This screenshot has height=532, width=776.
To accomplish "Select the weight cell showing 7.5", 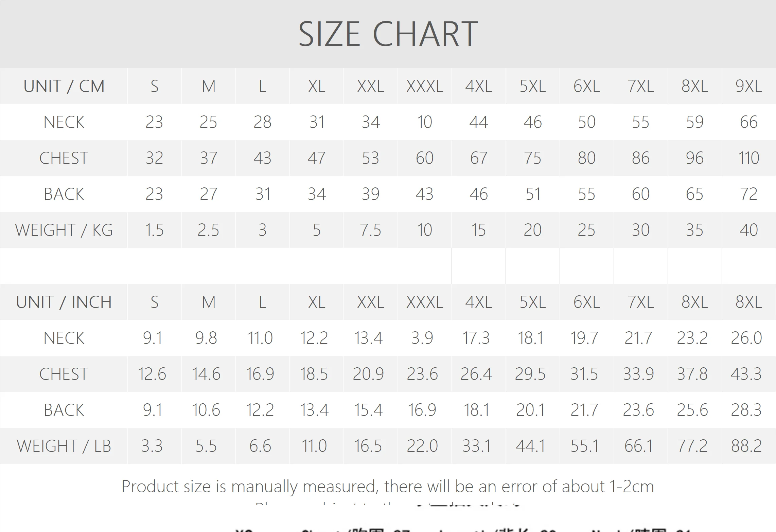I will (x=370, y=230).
